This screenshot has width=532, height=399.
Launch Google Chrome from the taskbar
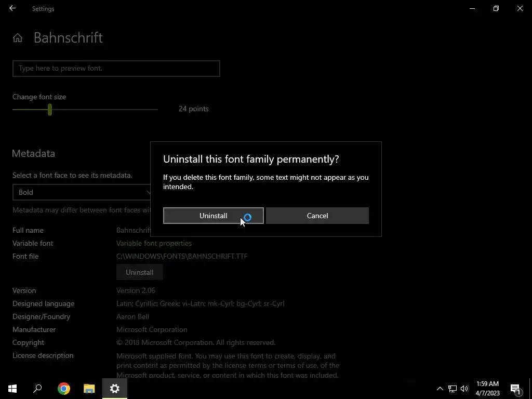coord(64,389)
